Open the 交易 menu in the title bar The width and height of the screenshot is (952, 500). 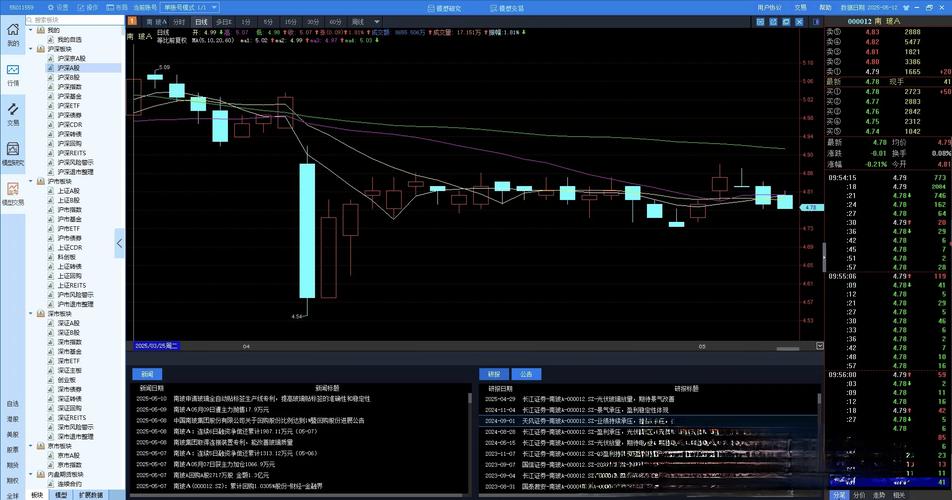[x=801, y=8]
